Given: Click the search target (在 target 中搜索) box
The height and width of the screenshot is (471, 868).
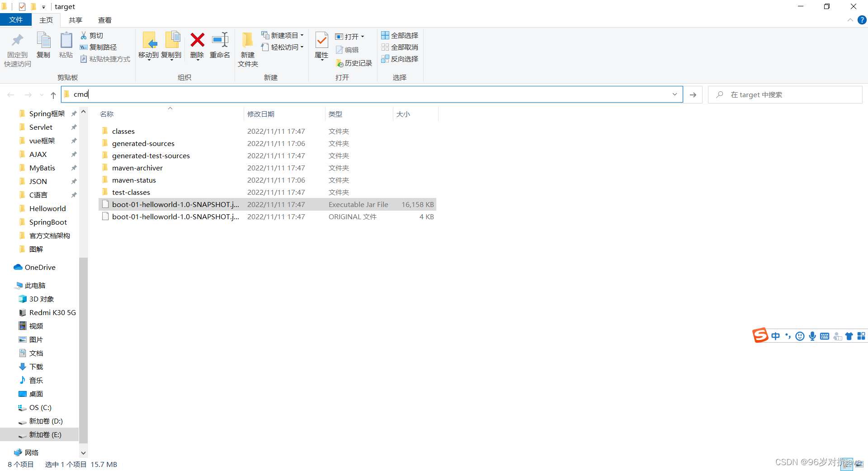Looking at the screenshot, I should coord(785,94).
